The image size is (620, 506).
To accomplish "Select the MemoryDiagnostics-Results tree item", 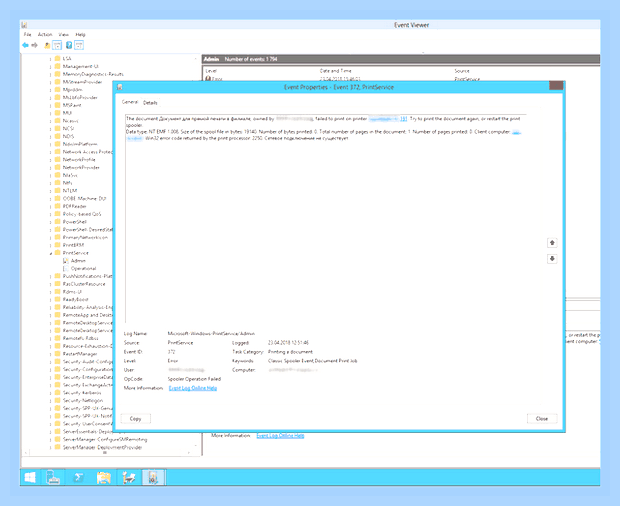I will [x=93, y=74].
